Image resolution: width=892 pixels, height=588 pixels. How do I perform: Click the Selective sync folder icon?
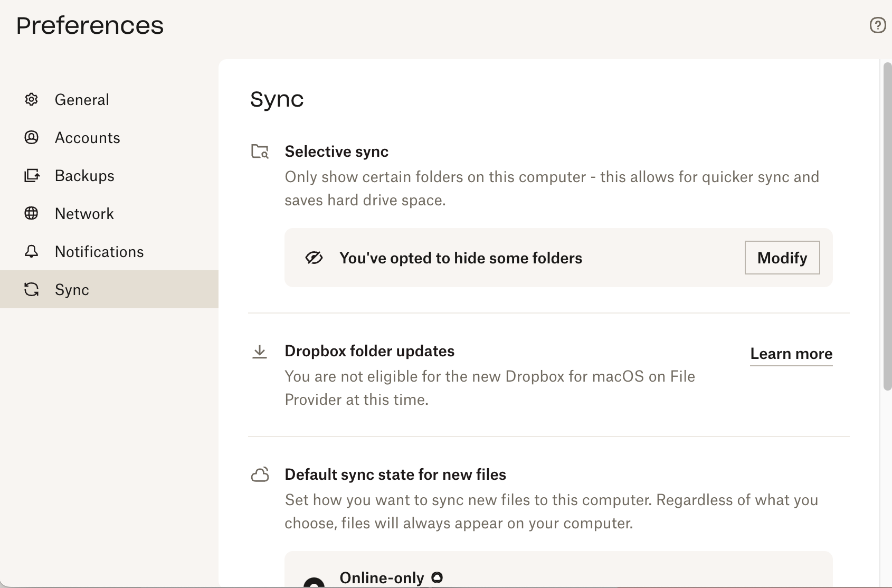point(260,151)
